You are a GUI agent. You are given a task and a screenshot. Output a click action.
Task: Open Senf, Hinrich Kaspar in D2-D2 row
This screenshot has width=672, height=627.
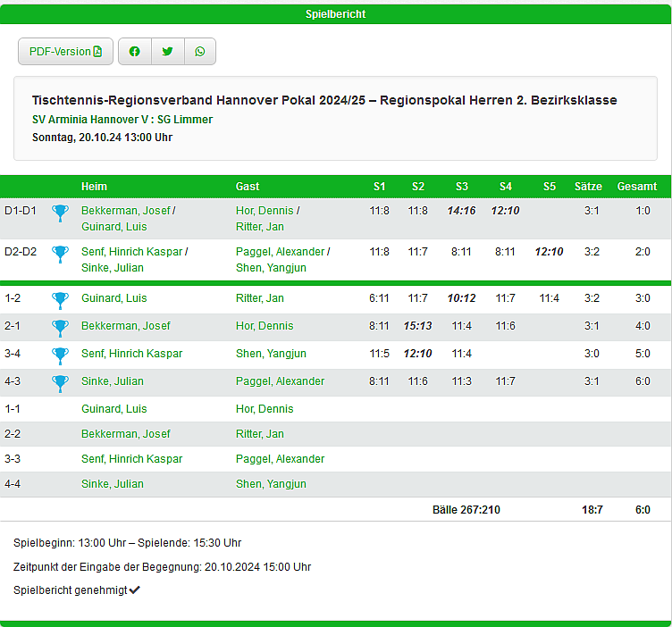click(132, 252)
